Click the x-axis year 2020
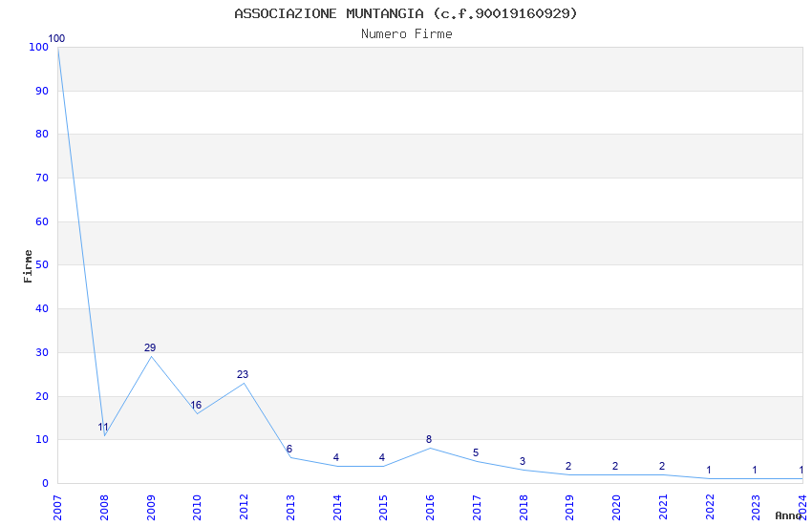This screenshot has width=812, height=525. [616, 508]
